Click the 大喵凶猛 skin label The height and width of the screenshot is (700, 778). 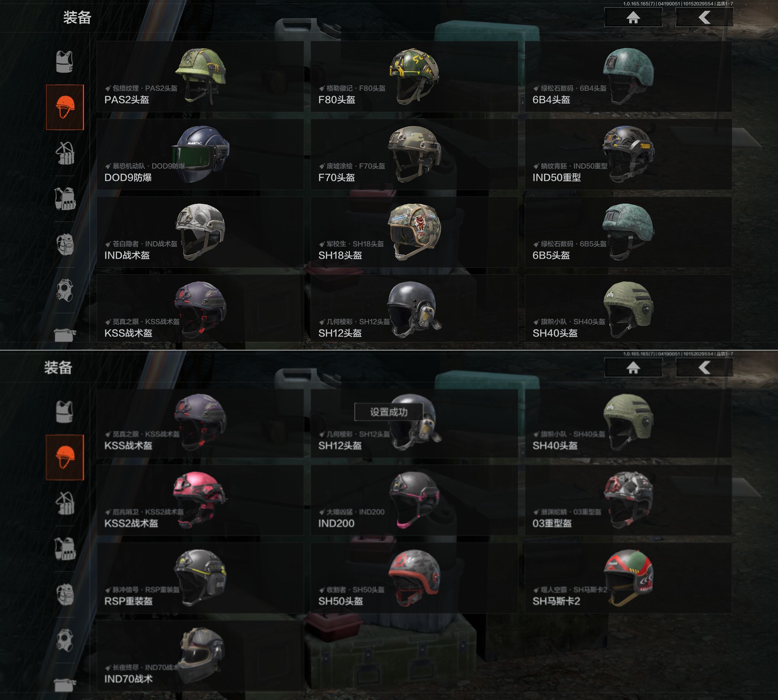[x=340, y=512]
